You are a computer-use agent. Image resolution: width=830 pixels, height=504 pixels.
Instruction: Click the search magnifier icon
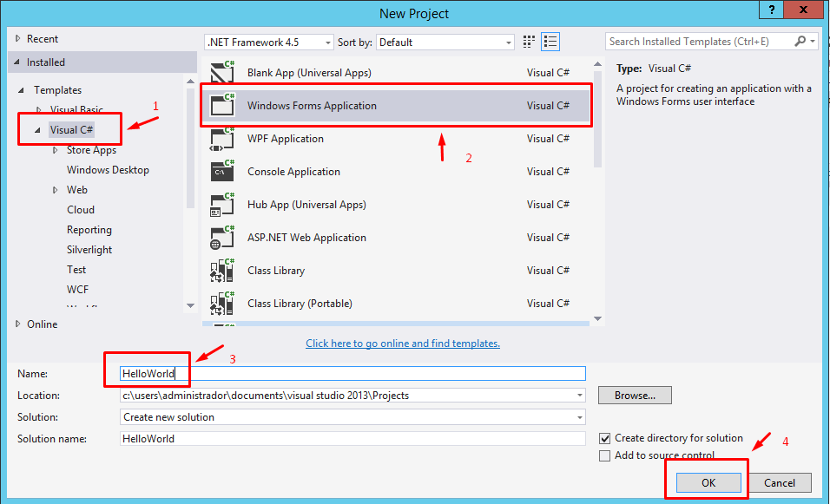click(x=800, y=41)
